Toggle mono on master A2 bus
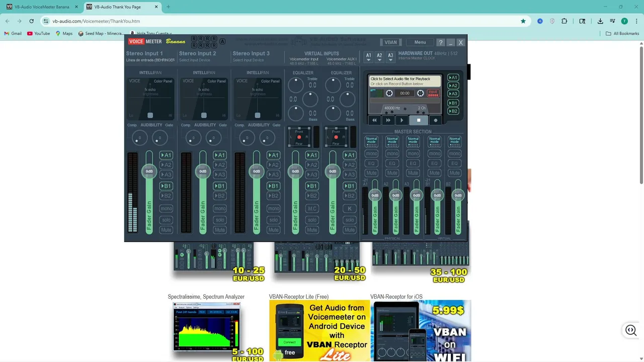 coord(392,154)
